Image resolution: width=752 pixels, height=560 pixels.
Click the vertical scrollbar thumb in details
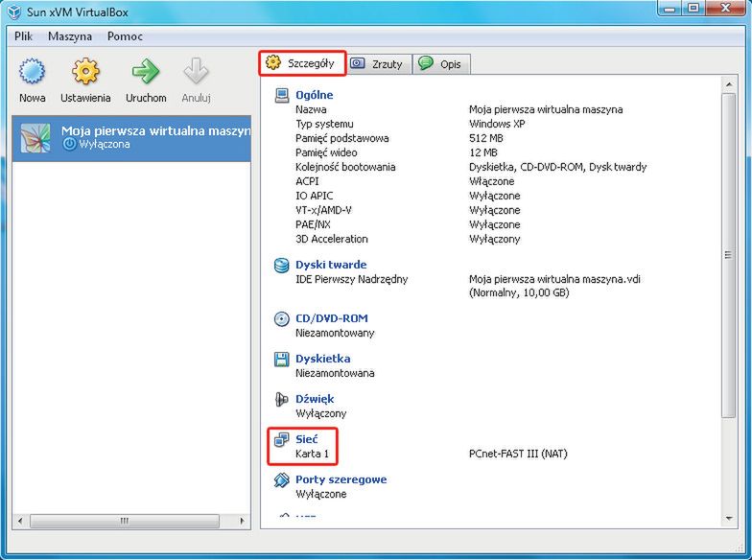click(x=729, y=255)
